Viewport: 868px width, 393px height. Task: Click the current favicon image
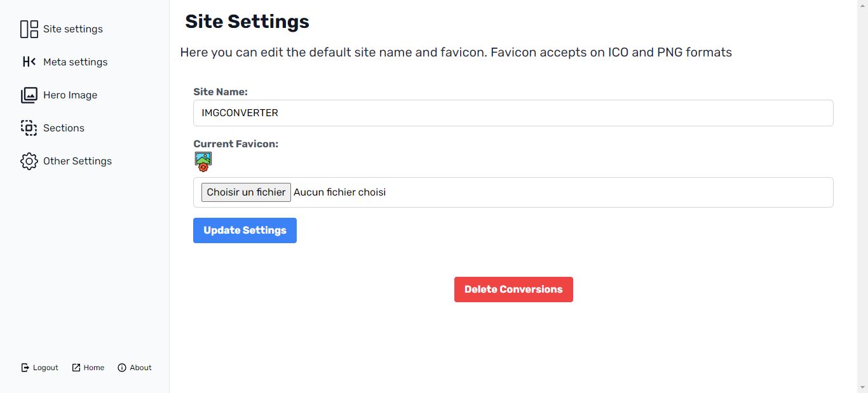(x=203, y=162)
